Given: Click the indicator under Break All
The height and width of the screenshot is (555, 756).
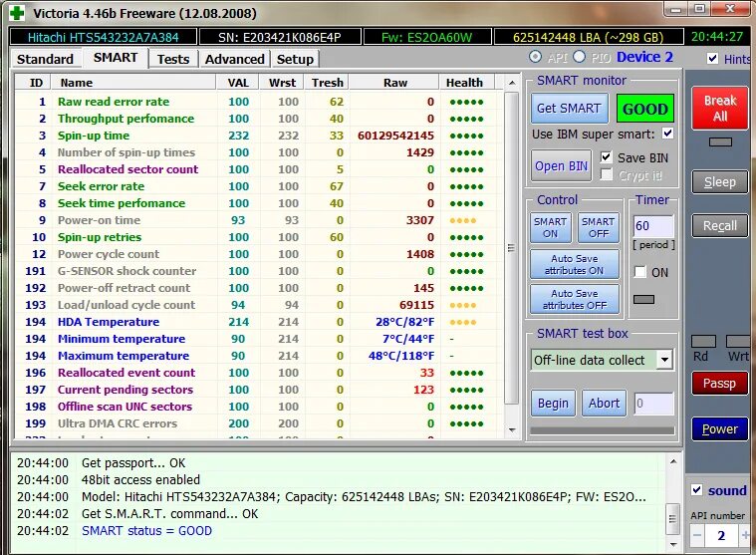Looking at the screenshot, I should coord(720,141).
